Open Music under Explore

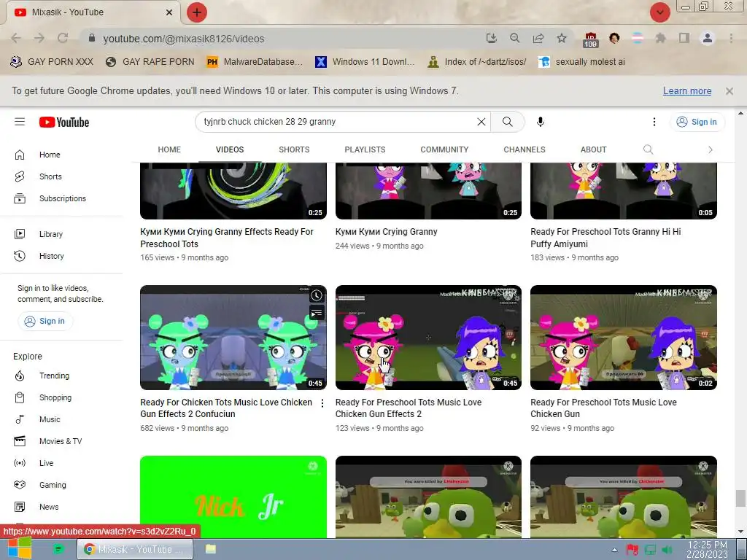(x=50, y=419)
